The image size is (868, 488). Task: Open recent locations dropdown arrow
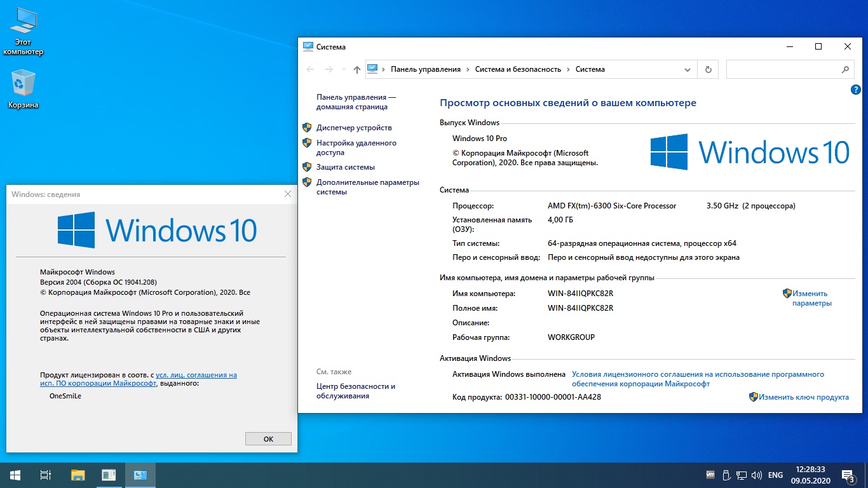pos(344,69)
